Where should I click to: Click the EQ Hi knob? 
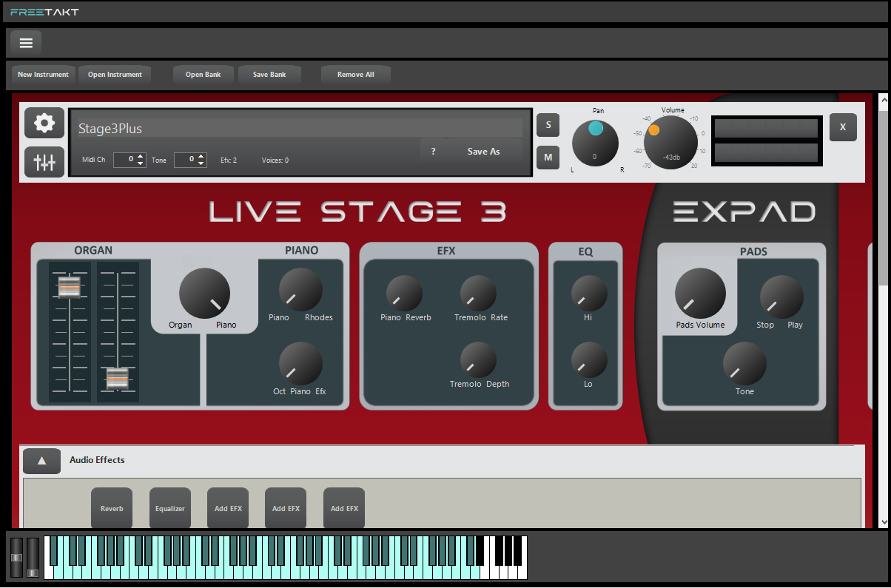point(589,294)
